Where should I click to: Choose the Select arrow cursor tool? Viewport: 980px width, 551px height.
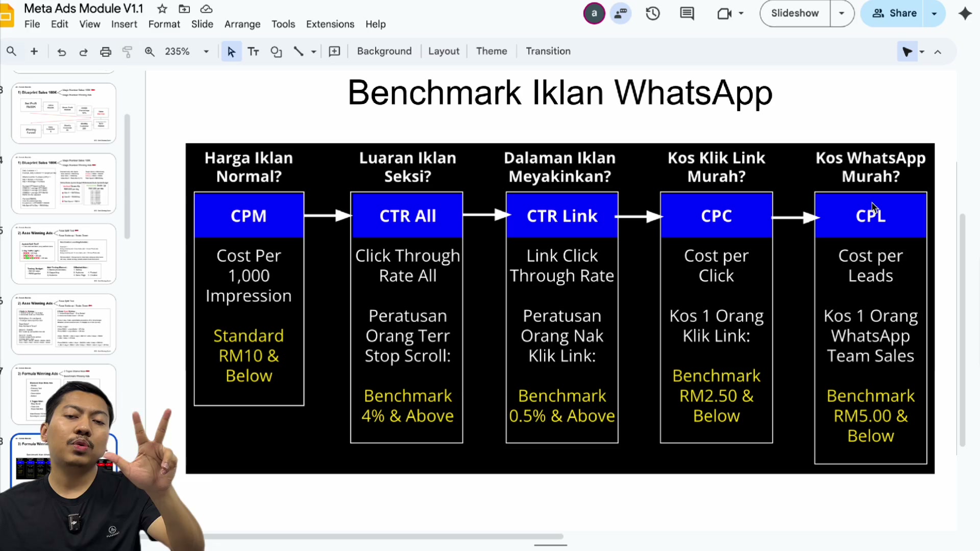(231, 52)
